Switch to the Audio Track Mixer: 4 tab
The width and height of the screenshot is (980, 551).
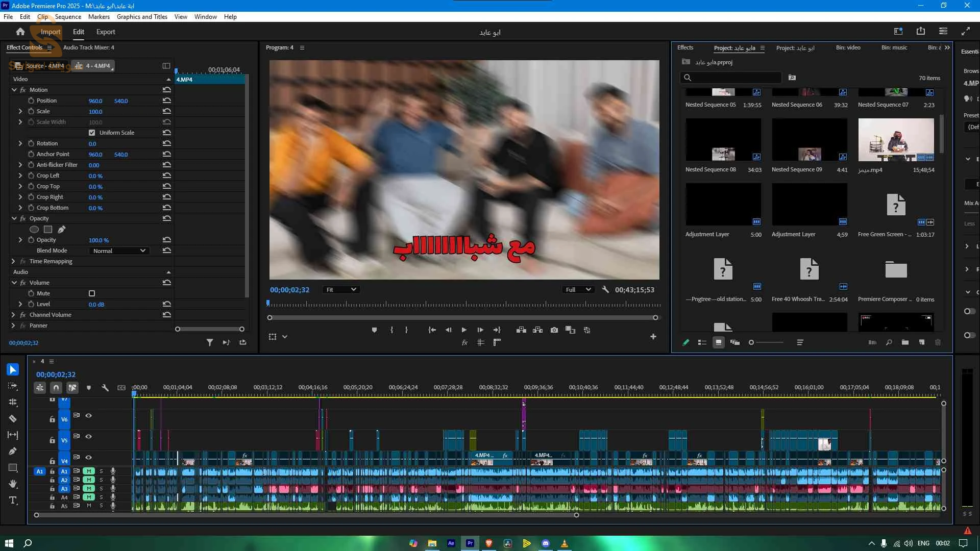point(88,47)
